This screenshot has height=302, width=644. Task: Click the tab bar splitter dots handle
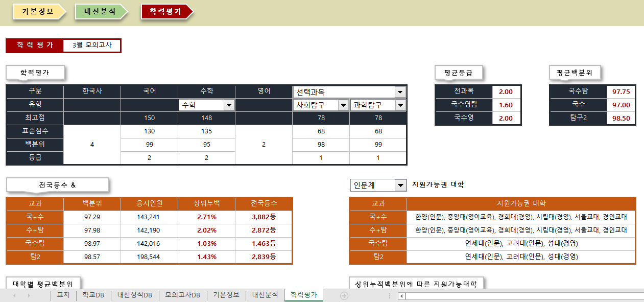pos(390,295)
